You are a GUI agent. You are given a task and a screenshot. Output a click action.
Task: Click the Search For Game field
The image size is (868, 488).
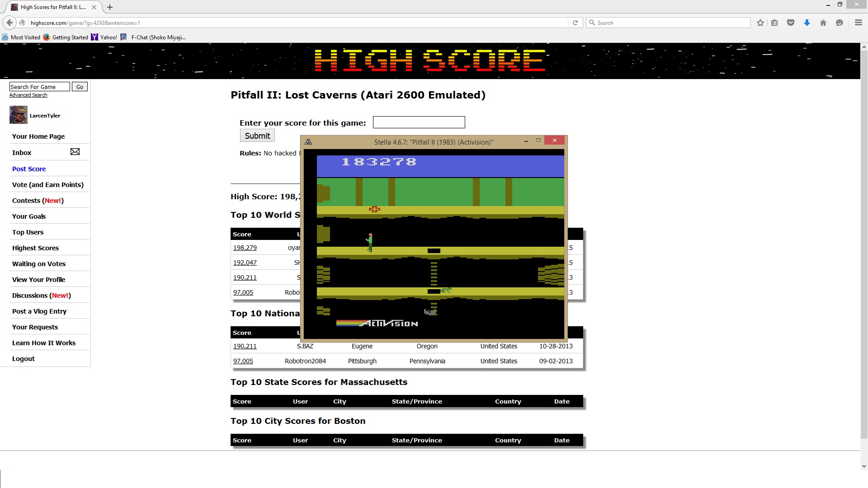click(40, 87)
